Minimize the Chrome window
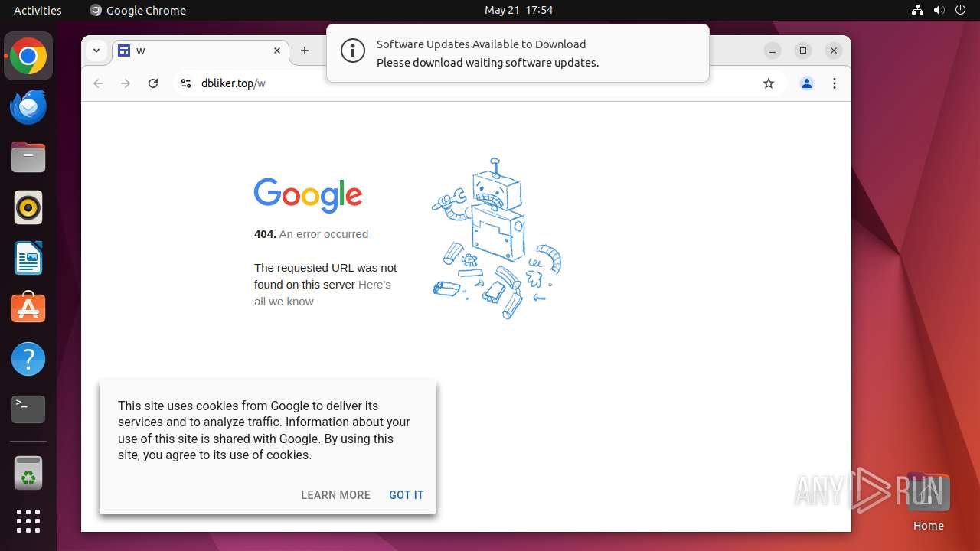Image resolution: width=980 pixels, height=551 pixels. (x=773, y=51)
